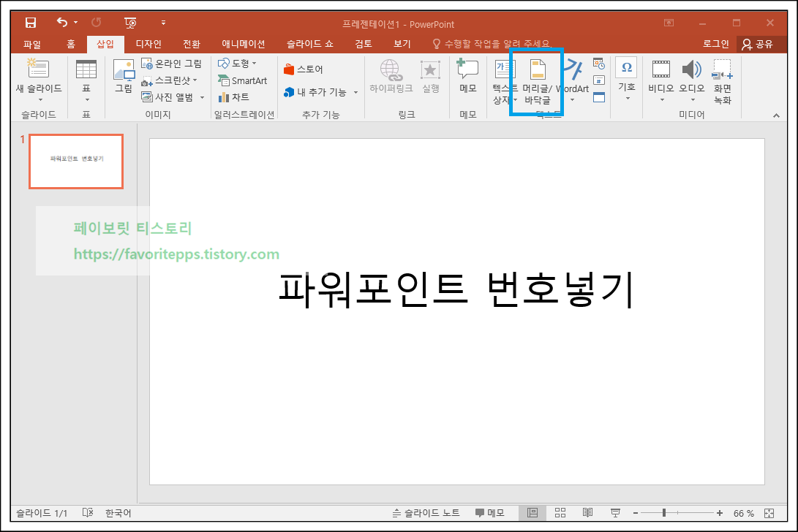Switch to Slide Sorter view
This screenshot has height=532, width=798.
[x=560, y=513]
